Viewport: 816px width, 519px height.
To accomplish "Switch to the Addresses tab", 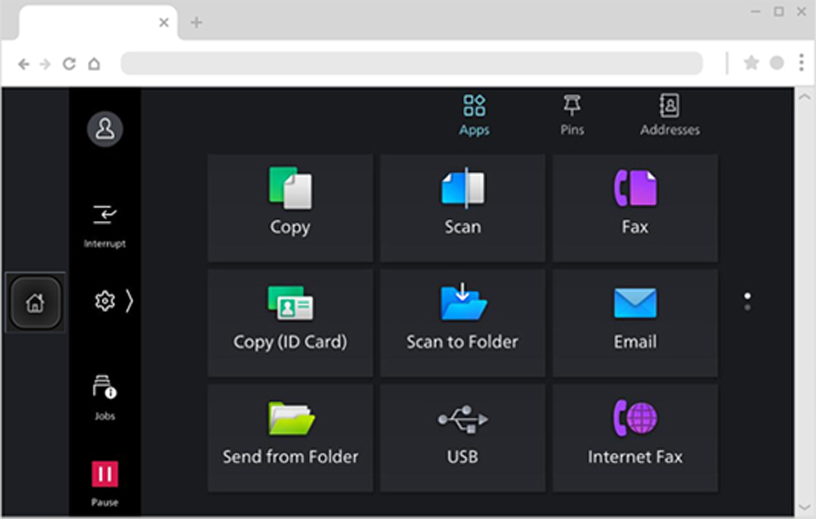I will click(670, 116).
